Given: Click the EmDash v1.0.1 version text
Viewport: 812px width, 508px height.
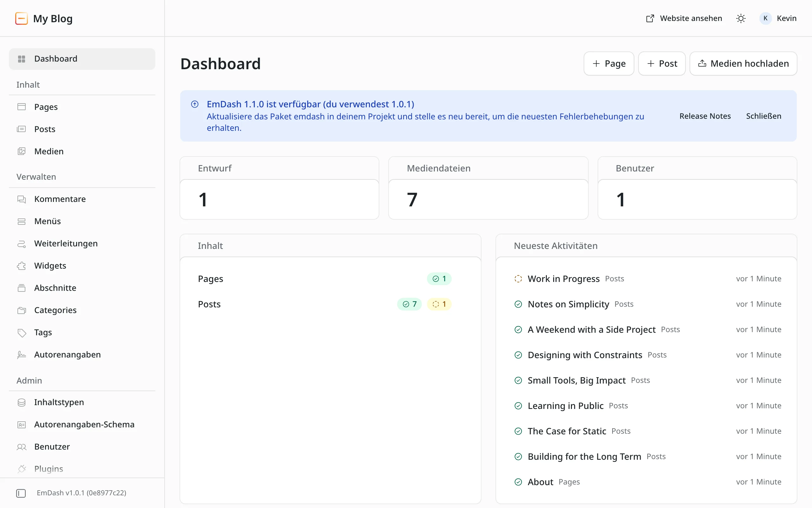Looking at the screenshot, I should pyautogui.click(x=82, y=493).
